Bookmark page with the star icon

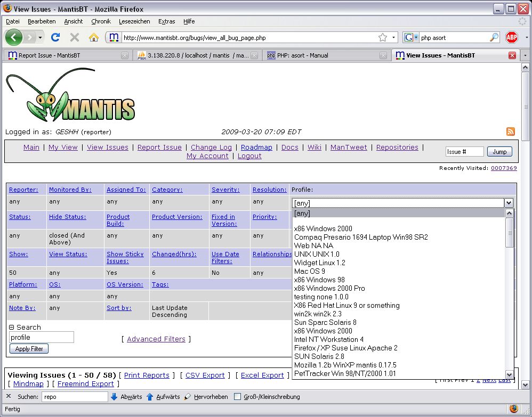382,37
